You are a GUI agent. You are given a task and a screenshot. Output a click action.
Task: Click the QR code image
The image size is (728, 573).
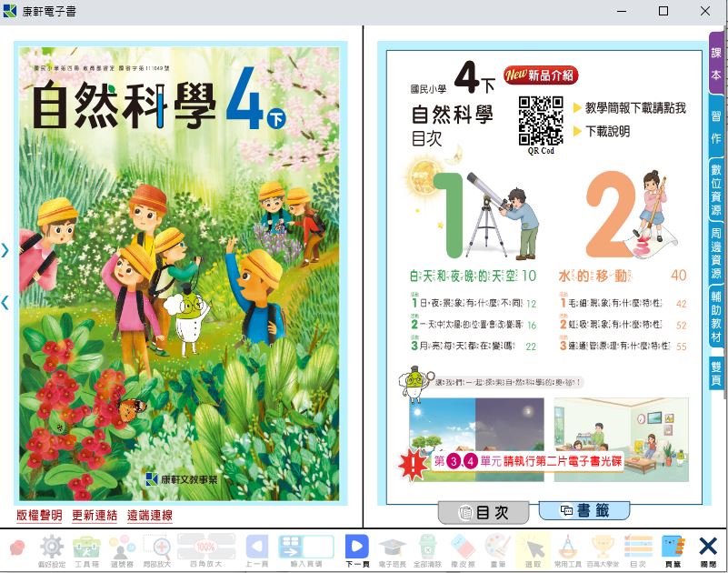(541, 121)
